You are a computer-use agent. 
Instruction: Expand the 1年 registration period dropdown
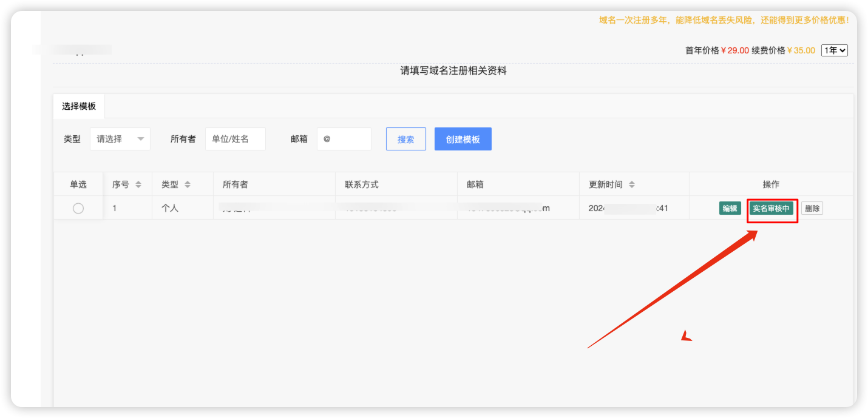[834, 50]
